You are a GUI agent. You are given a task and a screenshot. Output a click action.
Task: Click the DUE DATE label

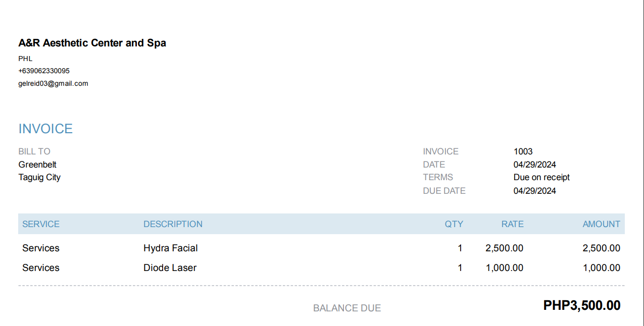pyautogui.click(x=444, y=191)
